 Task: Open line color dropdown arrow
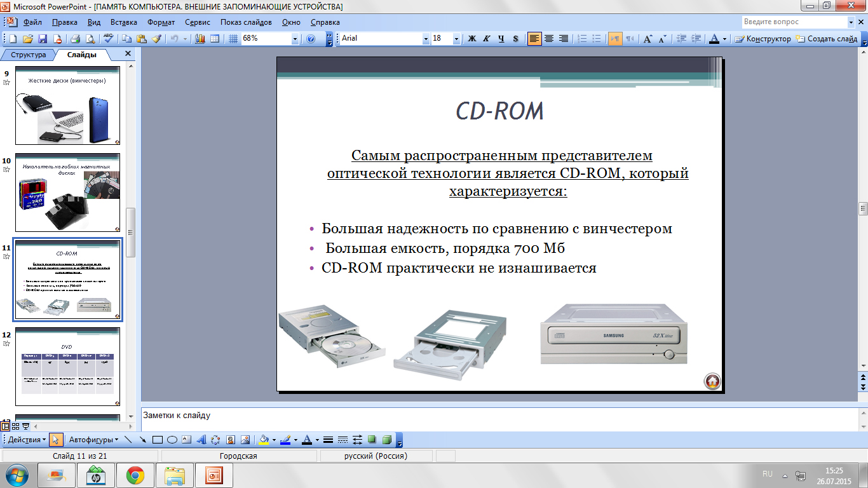point(295,440)
